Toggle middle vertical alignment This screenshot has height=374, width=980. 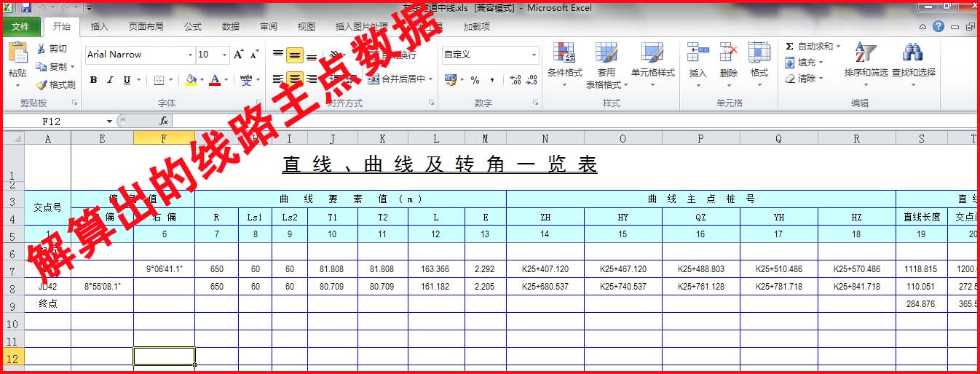294,55
